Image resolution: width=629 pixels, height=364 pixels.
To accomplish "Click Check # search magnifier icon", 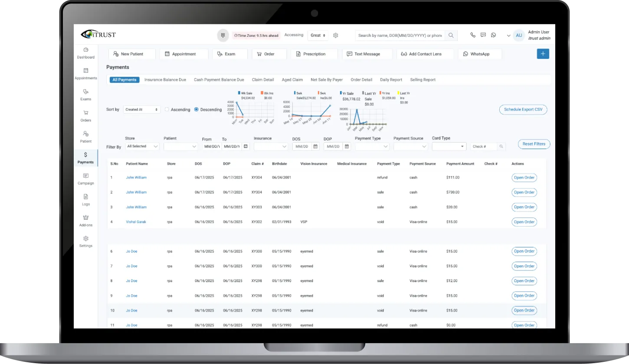I will (501, 146).
